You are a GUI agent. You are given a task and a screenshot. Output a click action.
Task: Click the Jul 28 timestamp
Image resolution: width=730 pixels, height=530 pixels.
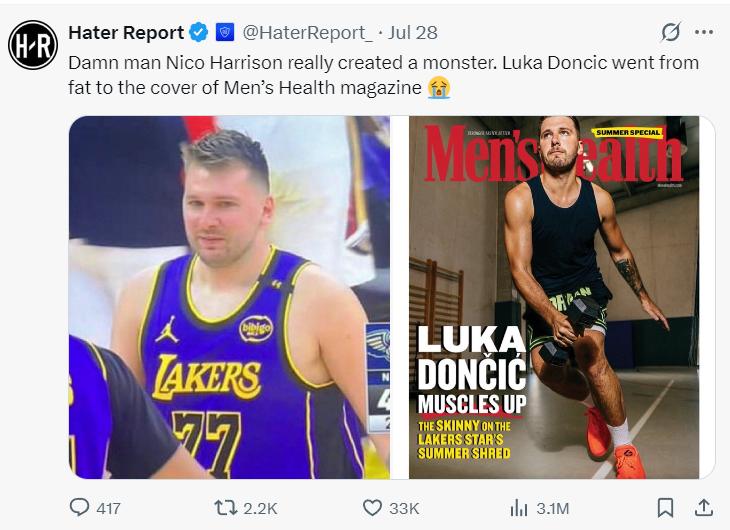click(412, 33)
